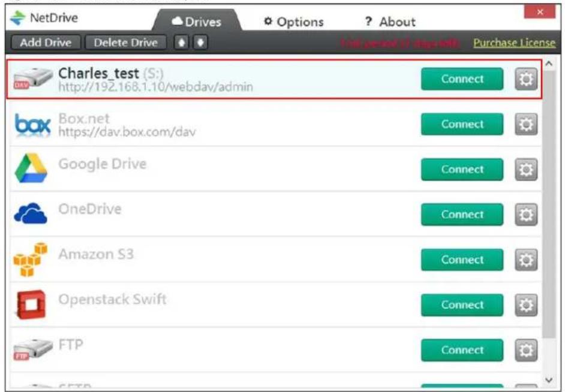Open settings gear for OneDrive

526,215
